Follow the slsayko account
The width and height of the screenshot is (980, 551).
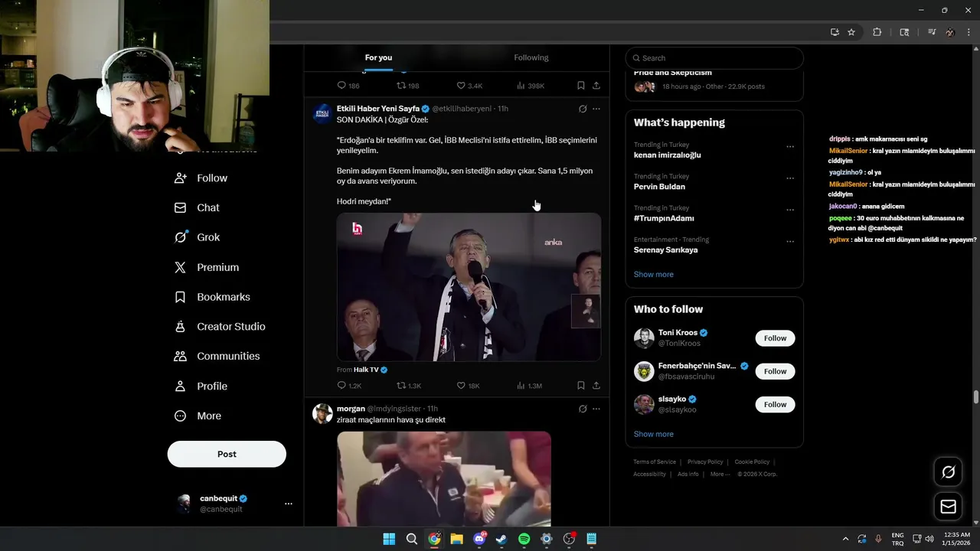[775, 404]
